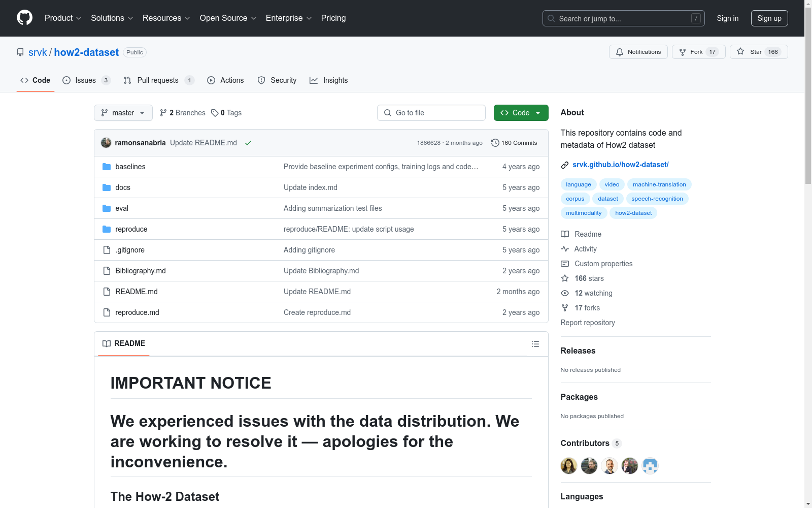Switch to the Pull requests tab

[x=159, y=80]
